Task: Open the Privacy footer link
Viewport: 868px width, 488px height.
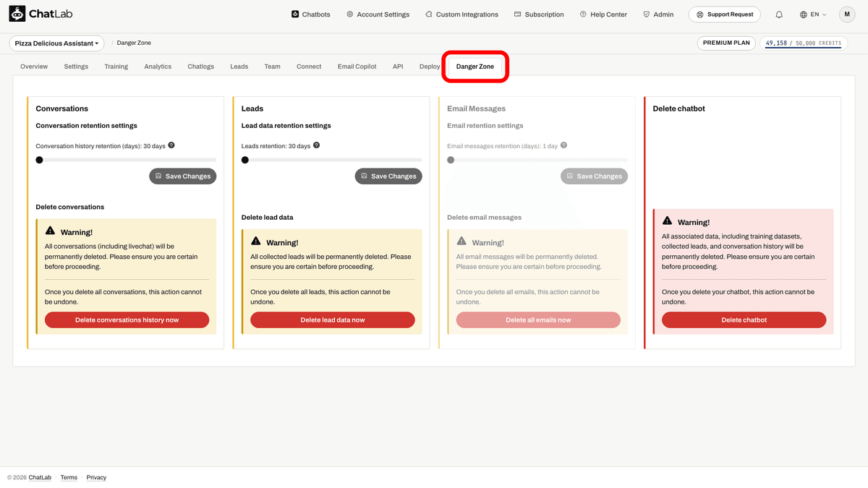Action: (96, 477)
